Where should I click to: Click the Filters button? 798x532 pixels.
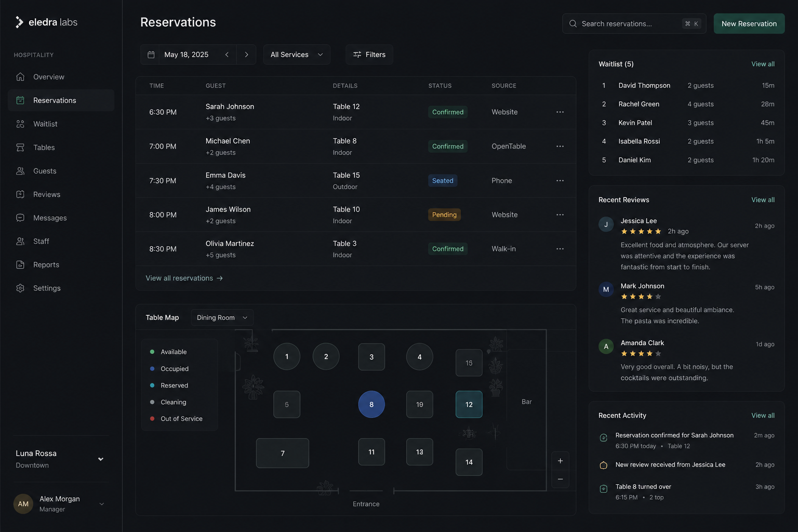point(369,55)
